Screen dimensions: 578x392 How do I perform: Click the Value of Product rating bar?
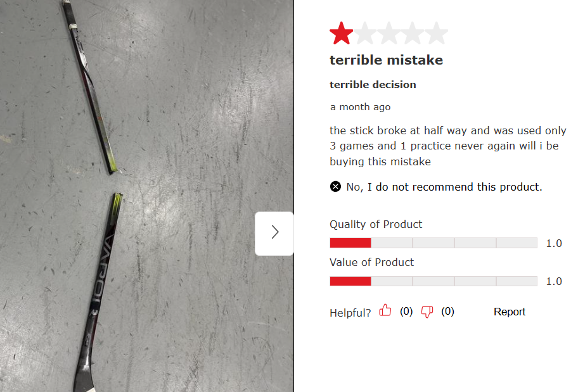point(433,281)
